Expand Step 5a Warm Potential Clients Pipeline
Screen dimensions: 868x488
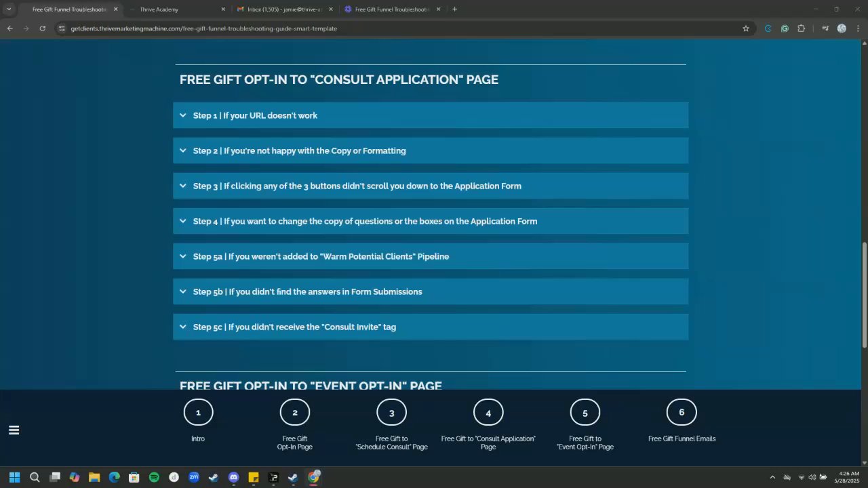coord(431,256)
